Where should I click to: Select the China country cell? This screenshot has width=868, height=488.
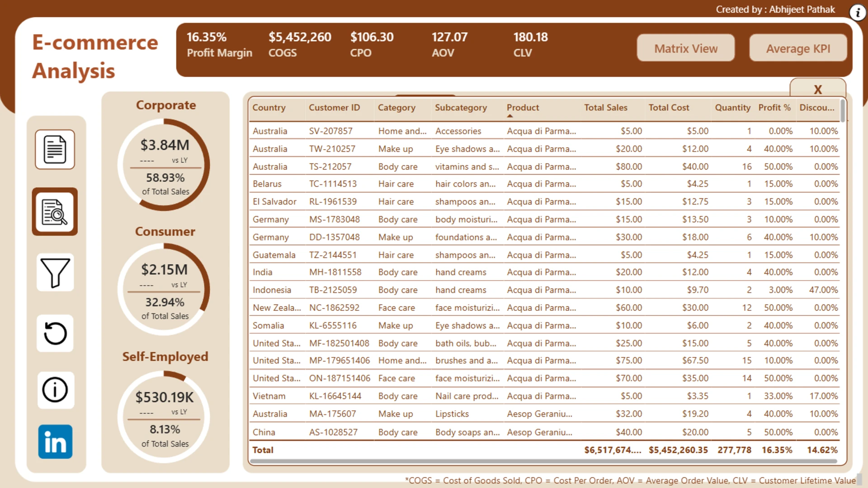(264, 432)
